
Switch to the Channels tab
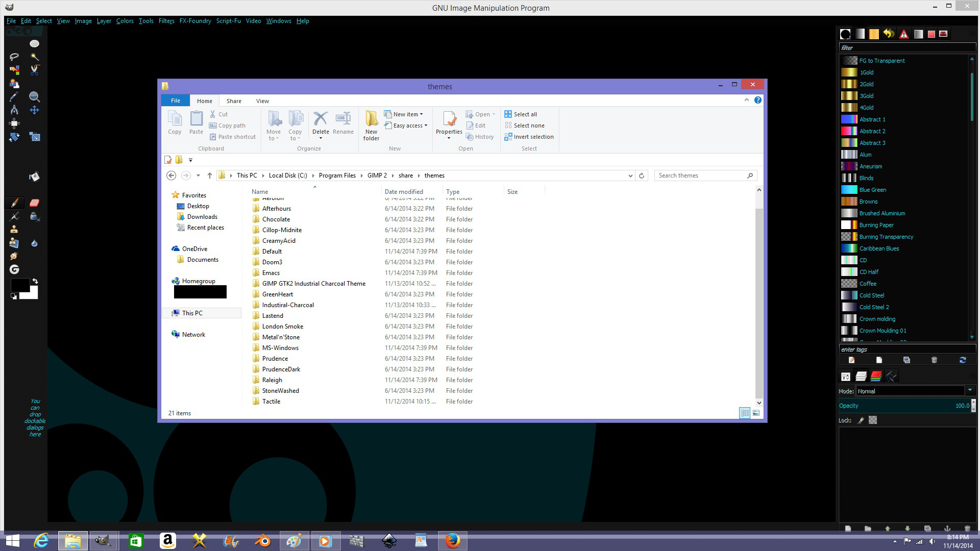(x=876, y=377)
